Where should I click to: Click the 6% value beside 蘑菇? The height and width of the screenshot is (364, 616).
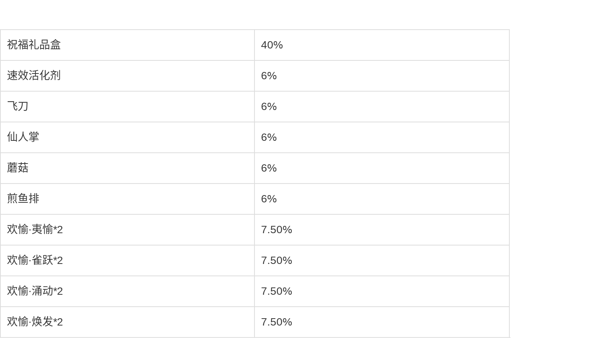[269, 168]
